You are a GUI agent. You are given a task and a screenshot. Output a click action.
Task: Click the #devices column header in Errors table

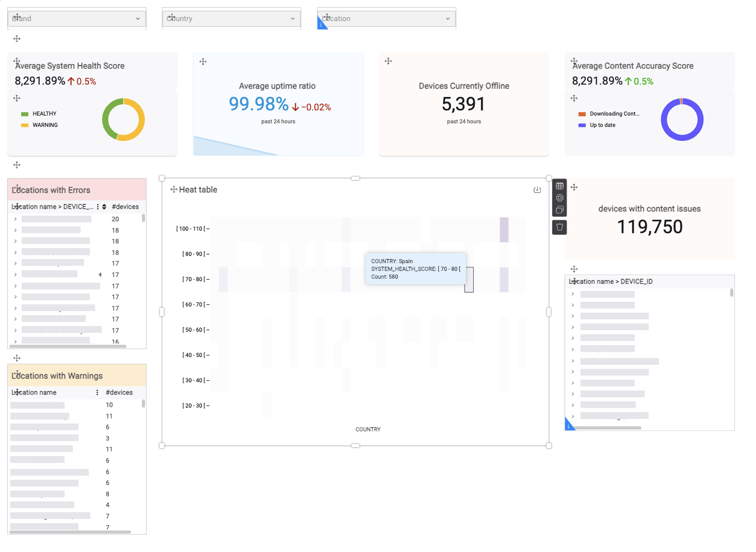click(125, 207)
